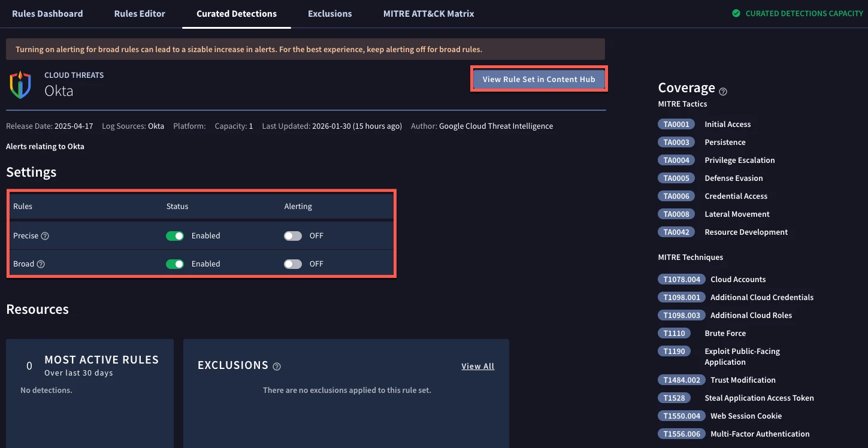Click the T1110 Brute Force tag
The width and height of the screenshot is (868, 448).
674,333
